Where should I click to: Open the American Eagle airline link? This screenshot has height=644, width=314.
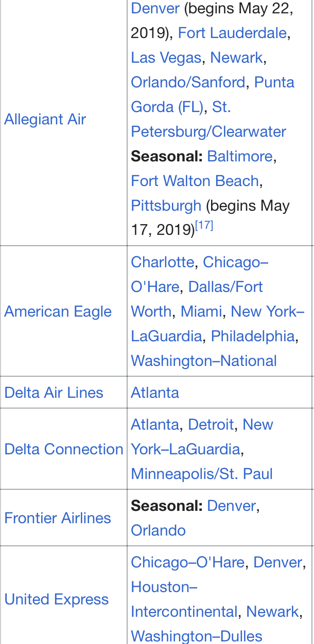click(58, 311)
